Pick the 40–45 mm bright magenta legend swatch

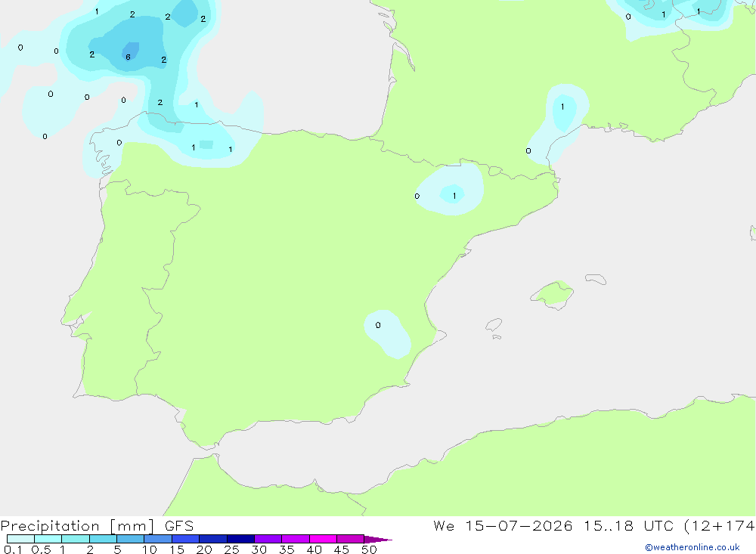click(x=323, y=539)
